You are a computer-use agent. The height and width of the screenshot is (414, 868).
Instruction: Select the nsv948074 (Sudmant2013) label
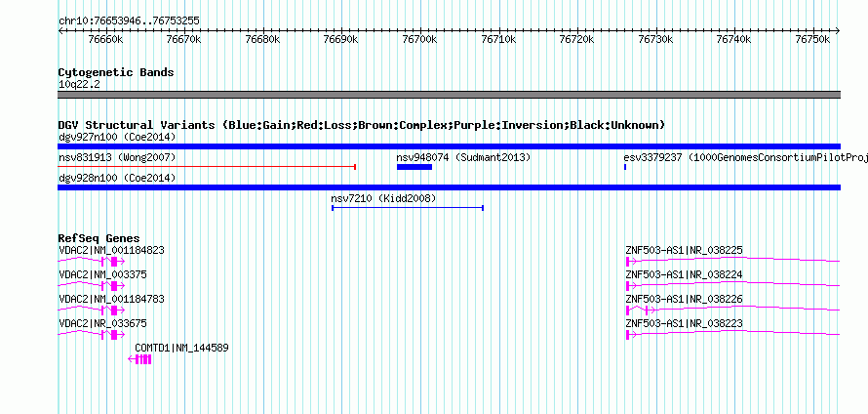[463, 158]
